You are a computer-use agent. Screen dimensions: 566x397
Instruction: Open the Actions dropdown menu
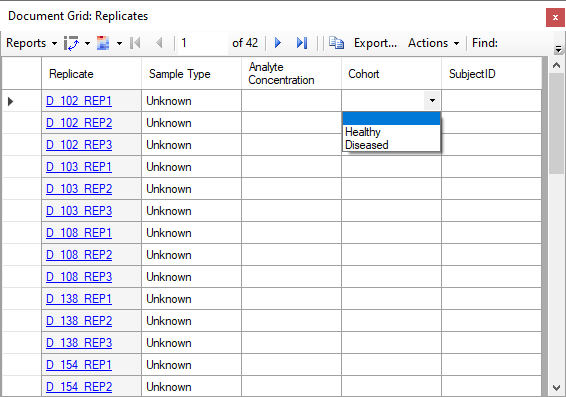tap(434, 43)
